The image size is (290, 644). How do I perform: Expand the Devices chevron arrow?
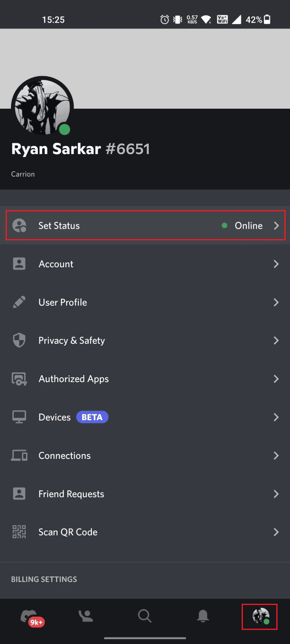[x=276, y=417]
